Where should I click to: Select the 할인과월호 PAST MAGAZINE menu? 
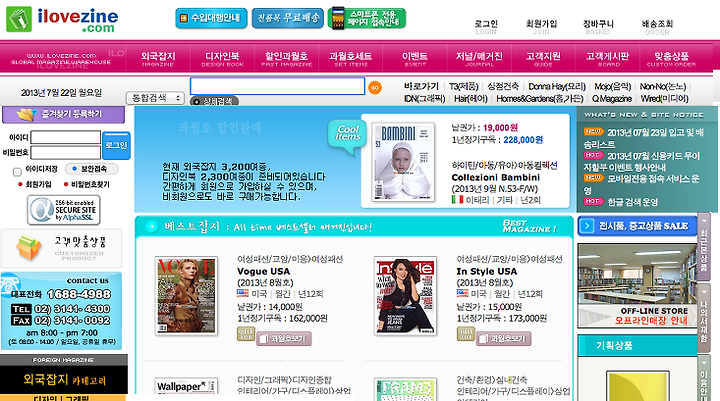(x=287, y=59)
